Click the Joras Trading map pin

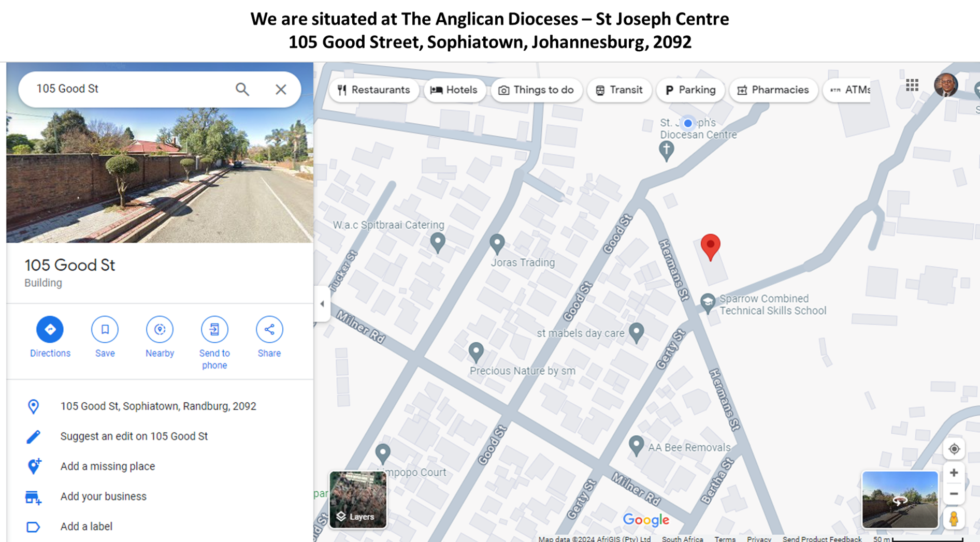[x=497, y=244]
